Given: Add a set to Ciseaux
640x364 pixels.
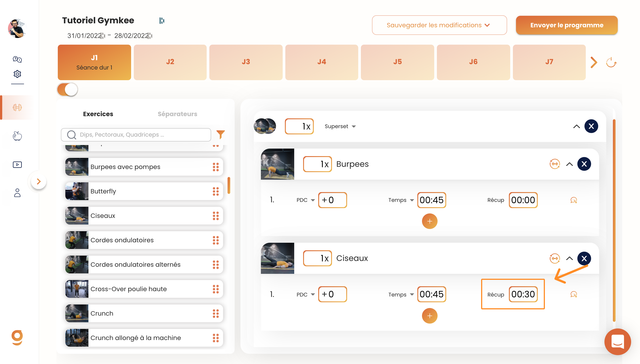Looking at the screenshot, I should [x=429, y=316].
